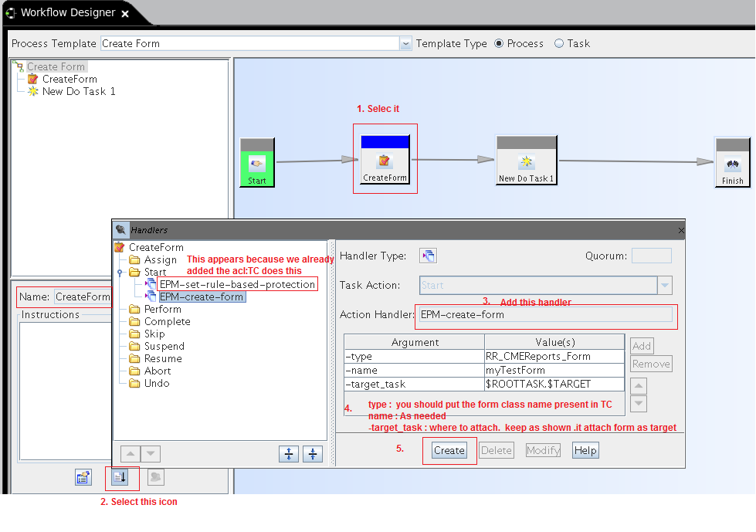The width and height of the screenshot is (756, 532).
Task: Select the Perform folder
Action: [162, 309]
